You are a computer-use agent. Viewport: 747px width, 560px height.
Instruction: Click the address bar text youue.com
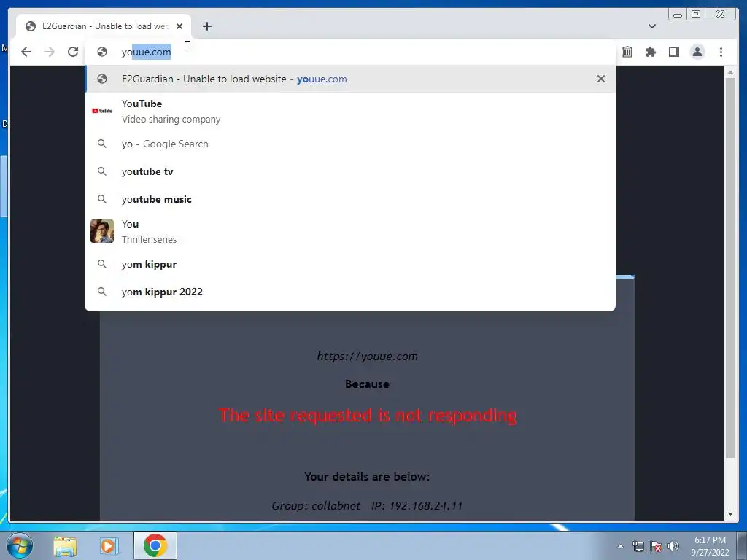(x=146, y=52)
